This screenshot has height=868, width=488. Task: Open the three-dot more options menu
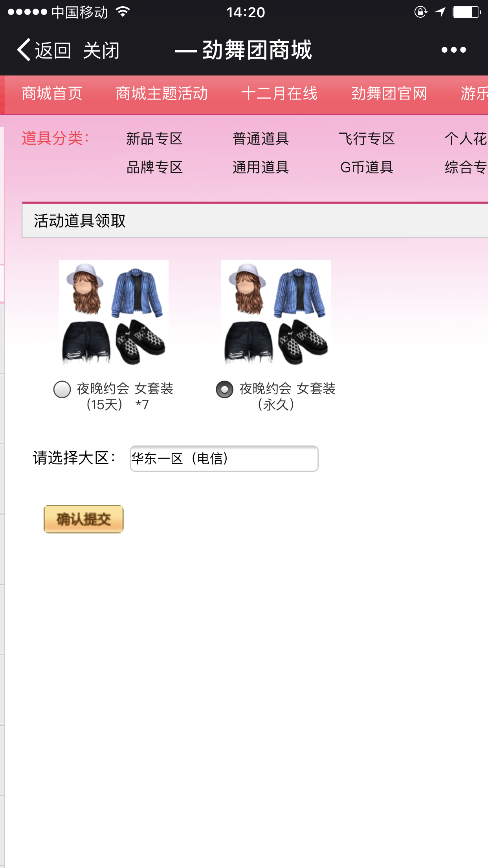[453, 50]
